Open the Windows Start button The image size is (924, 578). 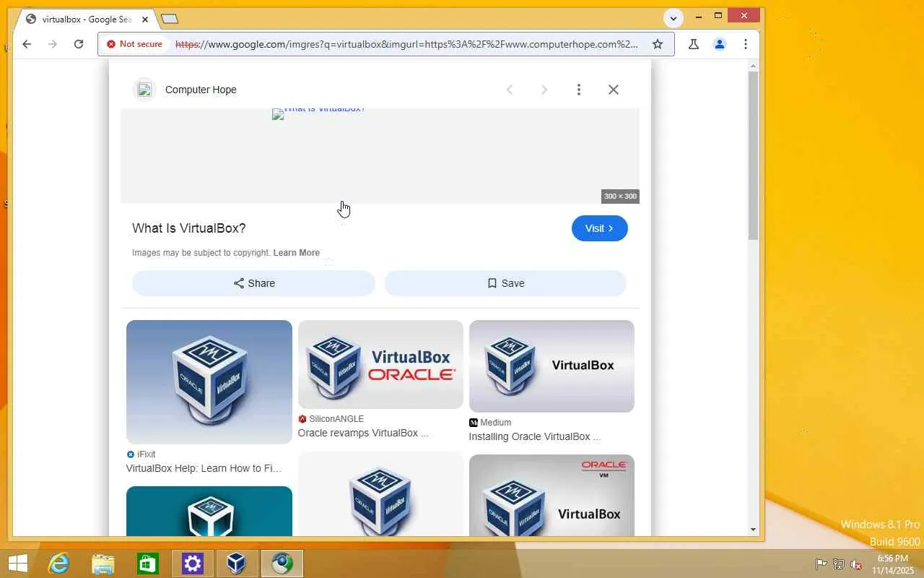(17, 564)
